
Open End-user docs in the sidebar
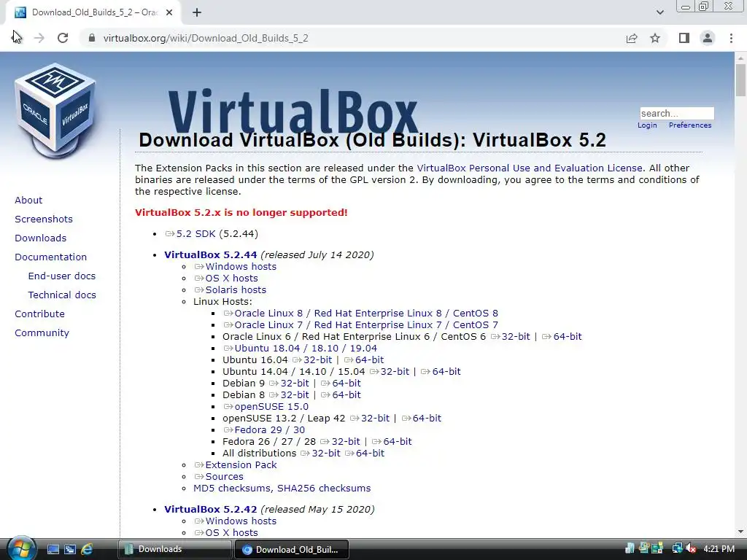tap(62, 276)
